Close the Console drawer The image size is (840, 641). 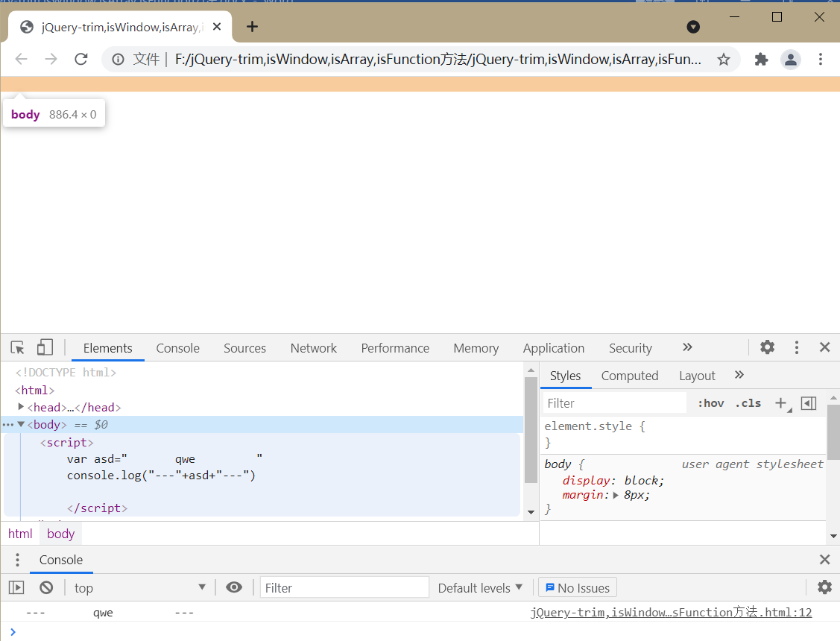pos(825,560)
